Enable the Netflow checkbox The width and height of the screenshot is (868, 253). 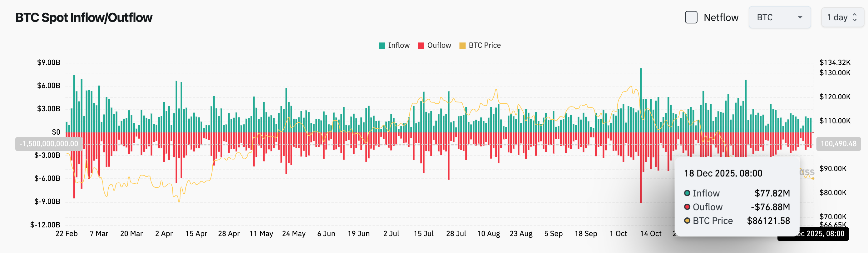[x=691, y=17]
